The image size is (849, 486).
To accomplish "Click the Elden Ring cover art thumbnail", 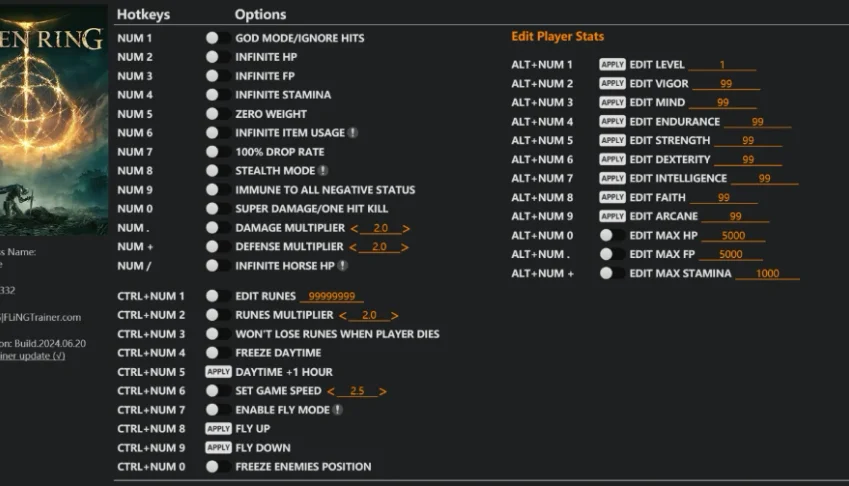I will coord(53,120).
